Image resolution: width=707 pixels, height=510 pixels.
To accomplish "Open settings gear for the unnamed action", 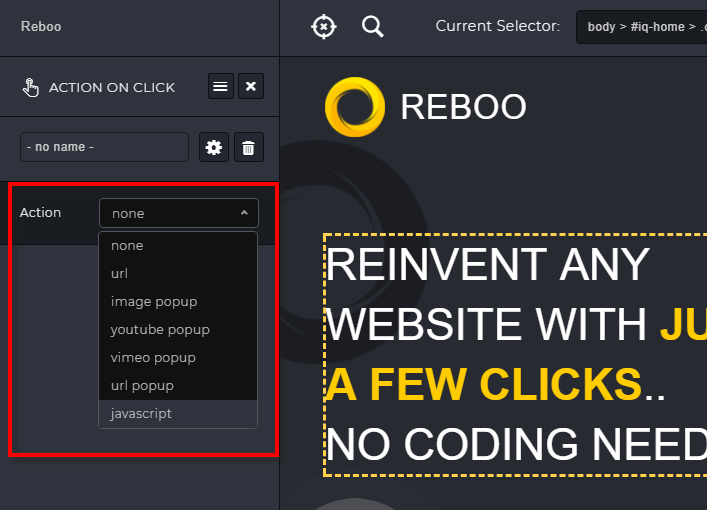I will tap(214, 147).
